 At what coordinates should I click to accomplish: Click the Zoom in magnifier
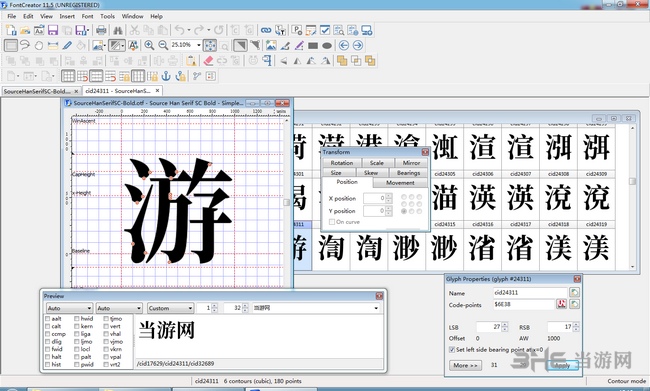coord(149,45)
